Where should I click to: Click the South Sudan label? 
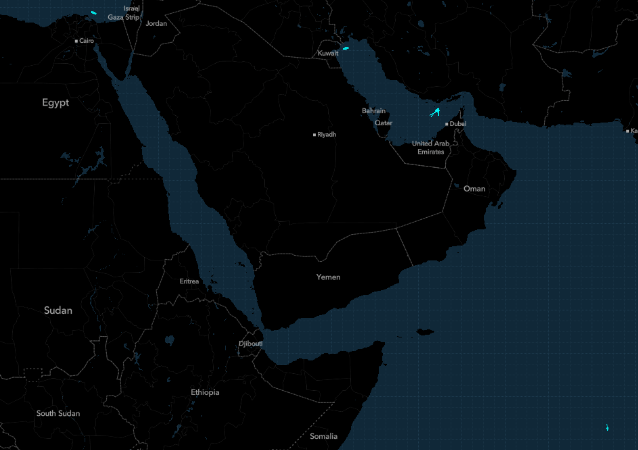(58, 413)
